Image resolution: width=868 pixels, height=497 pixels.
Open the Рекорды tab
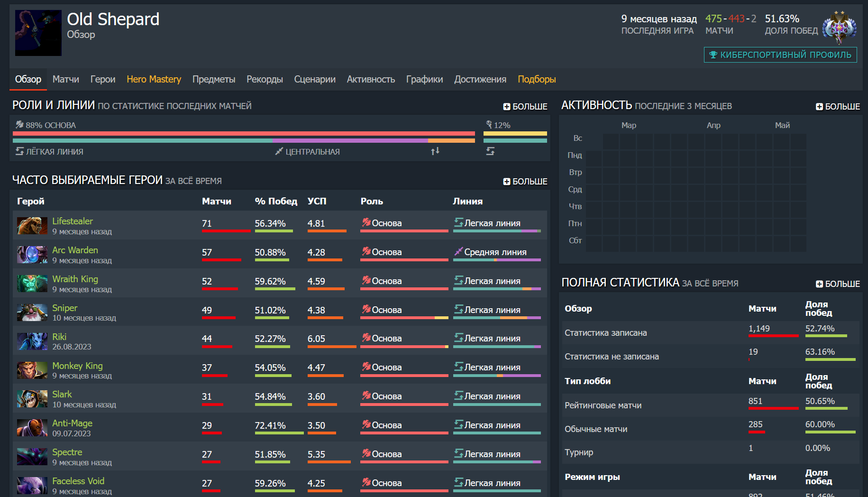pyautogui.click(x=265, y=79)
